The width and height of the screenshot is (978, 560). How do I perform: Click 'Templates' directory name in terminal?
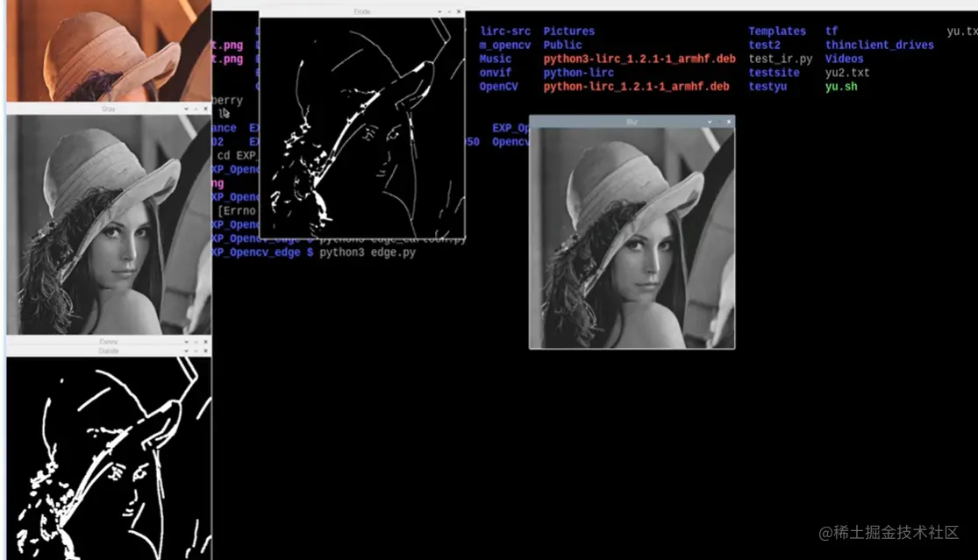pyautogui.click(x=777, y=32)
